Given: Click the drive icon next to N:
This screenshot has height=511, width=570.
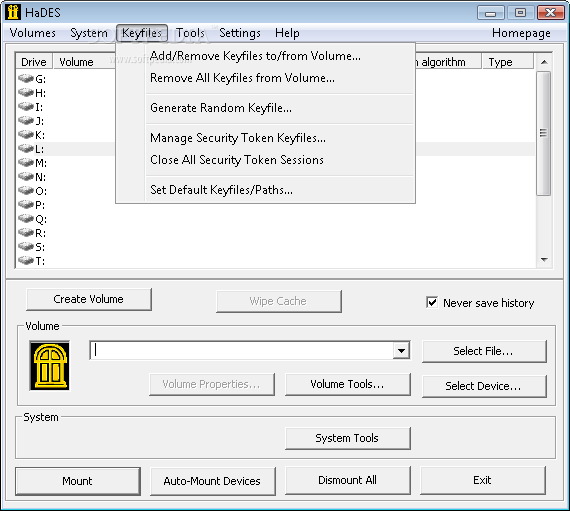Looking at the screenshot, I should pyautogui.click(x=26, y=176).
